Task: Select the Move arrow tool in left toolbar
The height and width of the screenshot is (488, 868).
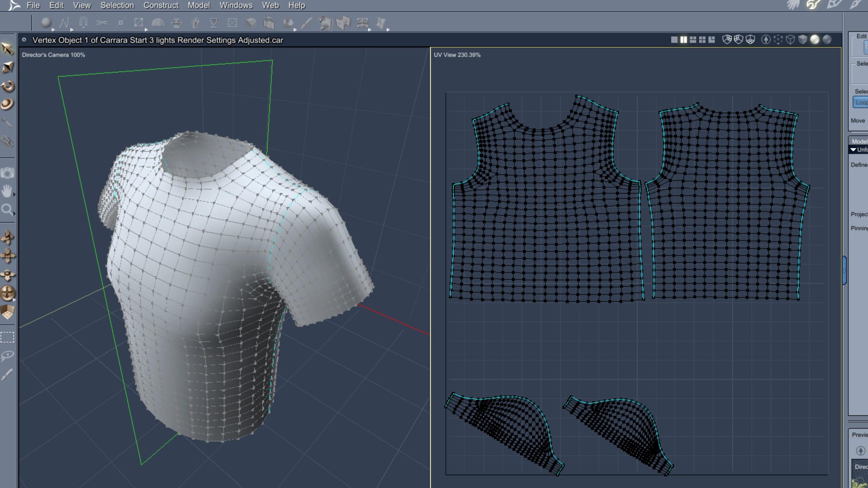Action: (7, 49)
